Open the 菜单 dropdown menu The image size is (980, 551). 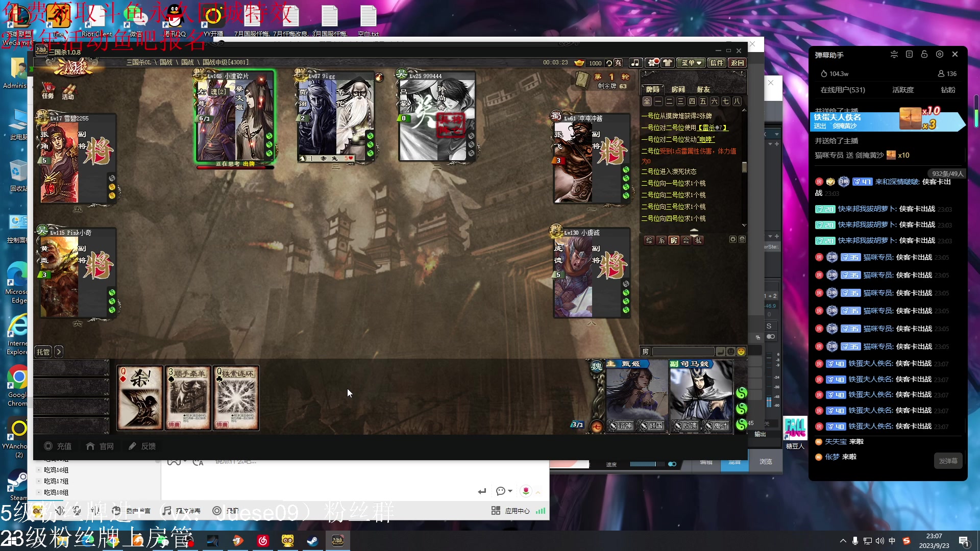pos(691,63)
